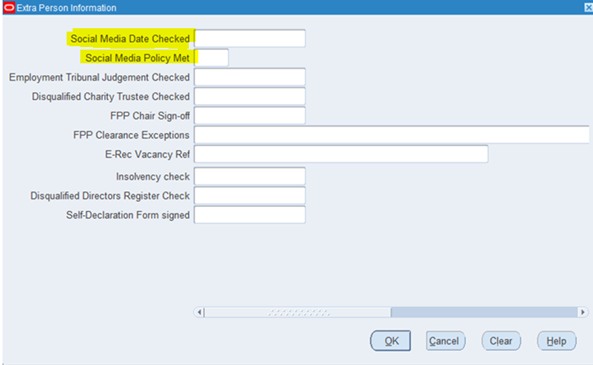Click Disqualified Directors Register Check field

[250, 196]
